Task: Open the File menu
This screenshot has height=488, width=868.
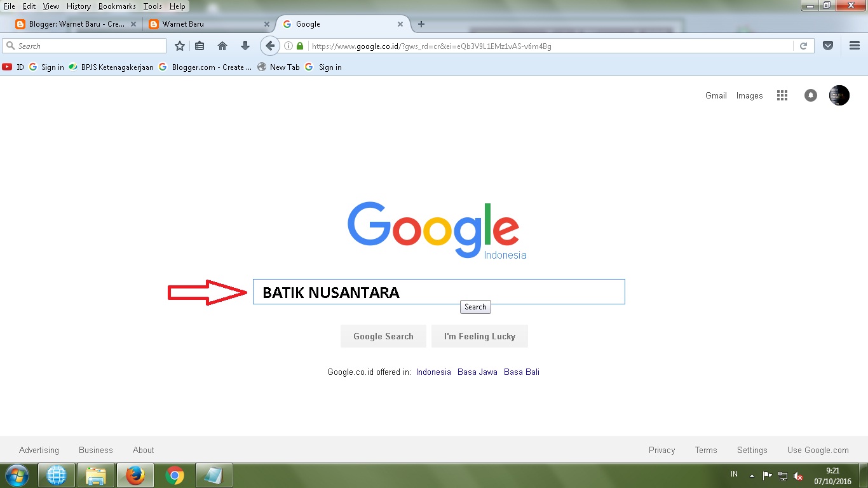Action: pyautogui.click(x=10, y=6)
